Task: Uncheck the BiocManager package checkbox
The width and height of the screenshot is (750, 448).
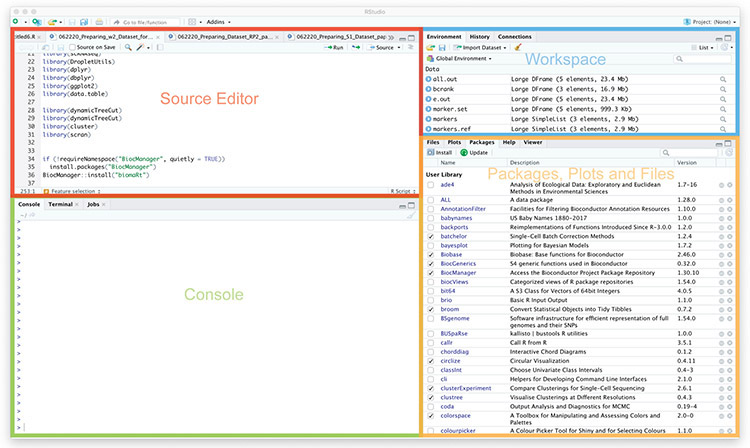Action: [x=431, y=273]
